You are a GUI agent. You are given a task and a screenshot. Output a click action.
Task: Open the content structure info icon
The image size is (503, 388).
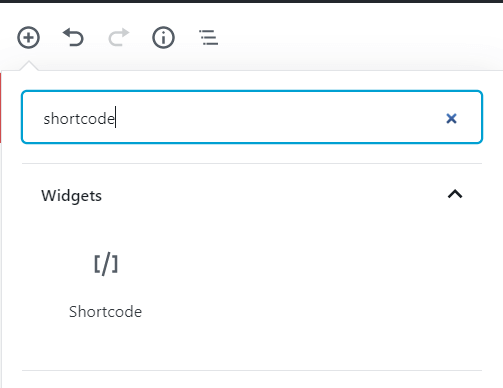[x=163, y=37]
